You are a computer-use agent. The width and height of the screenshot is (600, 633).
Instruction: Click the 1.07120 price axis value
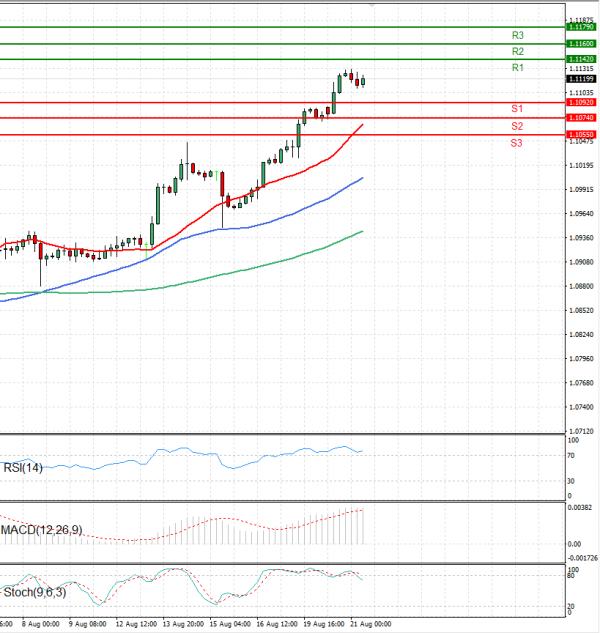pyautogui.click(x=581, y=431)
